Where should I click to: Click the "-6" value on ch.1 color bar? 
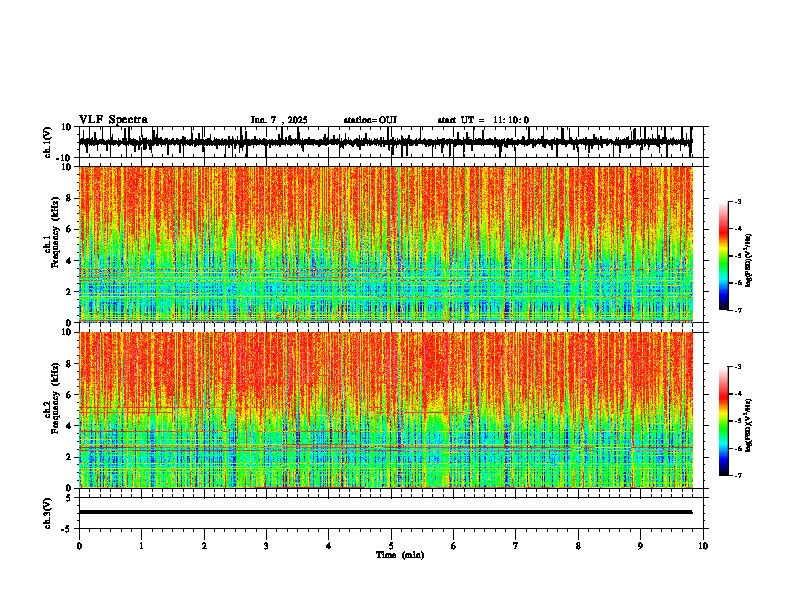pyautogui.click(x=737, y=283)
